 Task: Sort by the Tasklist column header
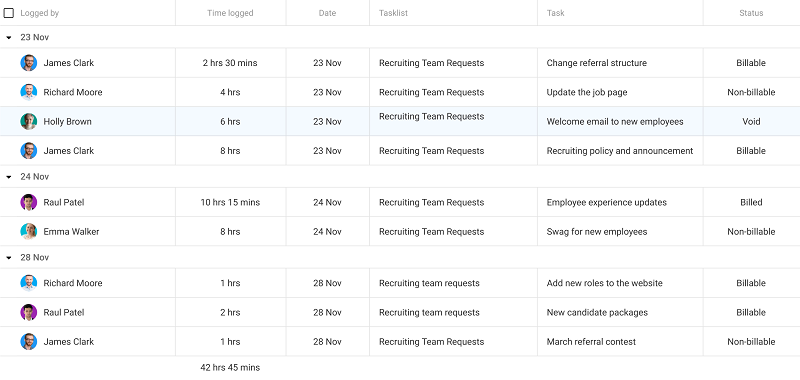(x=393, y=13)
